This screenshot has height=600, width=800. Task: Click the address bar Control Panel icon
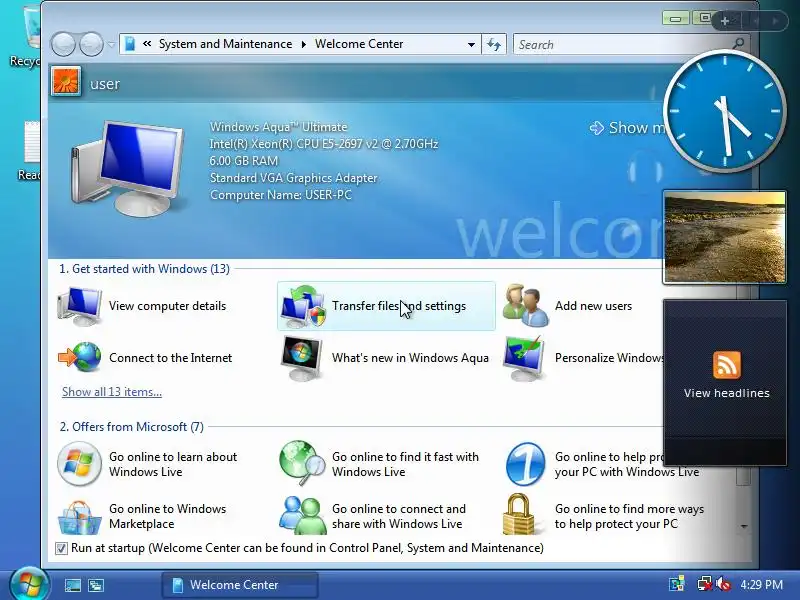[x=130, y=44]
